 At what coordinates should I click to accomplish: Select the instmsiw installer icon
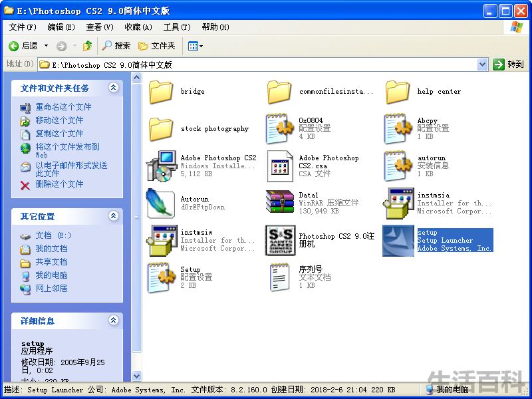pos(162,241)
